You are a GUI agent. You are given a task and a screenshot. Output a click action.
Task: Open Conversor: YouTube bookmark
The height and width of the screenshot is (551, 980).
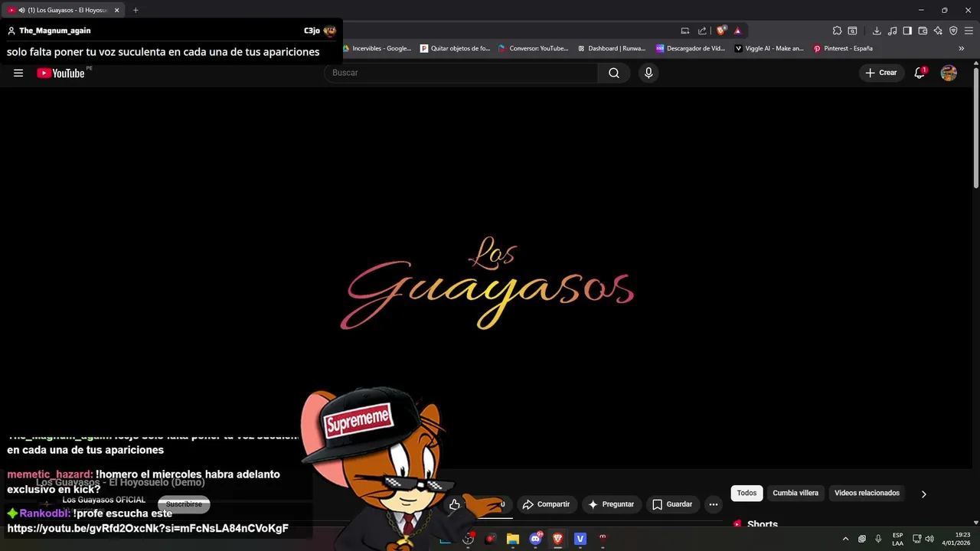pos(534,48)
